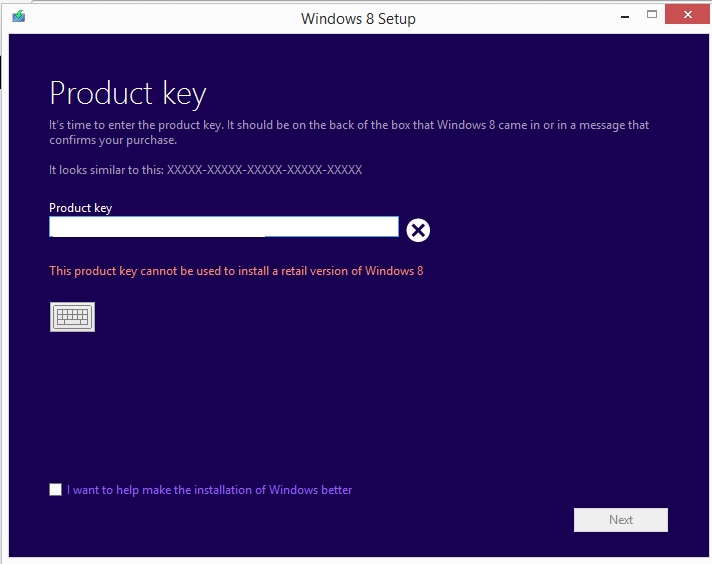The height and width of the screenshot is (564, 712).
Task: Click the "It's time to enter the product key" sentence
Action: click(136, 125)
